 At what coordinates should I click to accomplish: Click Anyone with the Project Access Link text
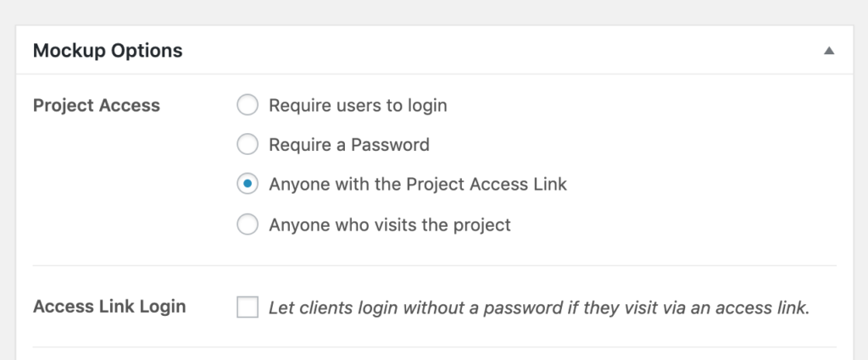point(417,184)
